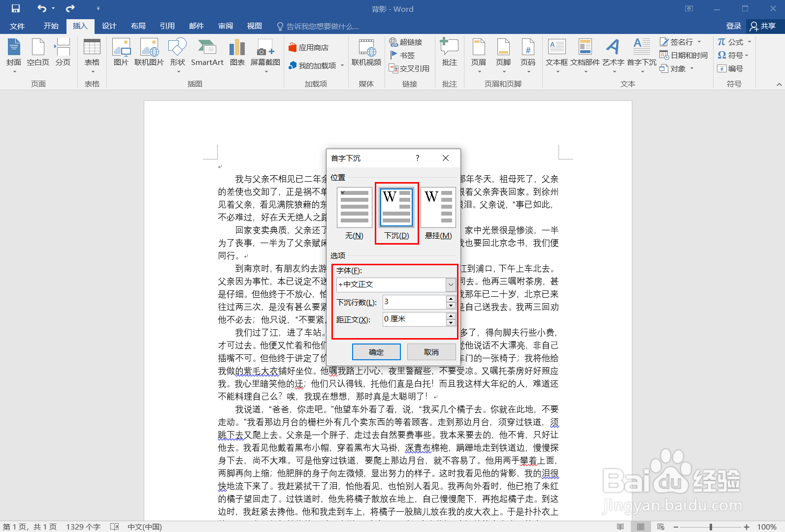Open the Shapes (形状) gallery
Image resolution: width=785 pixels, height=532 pixels.
pyautogui.click(x=177, y=55)
